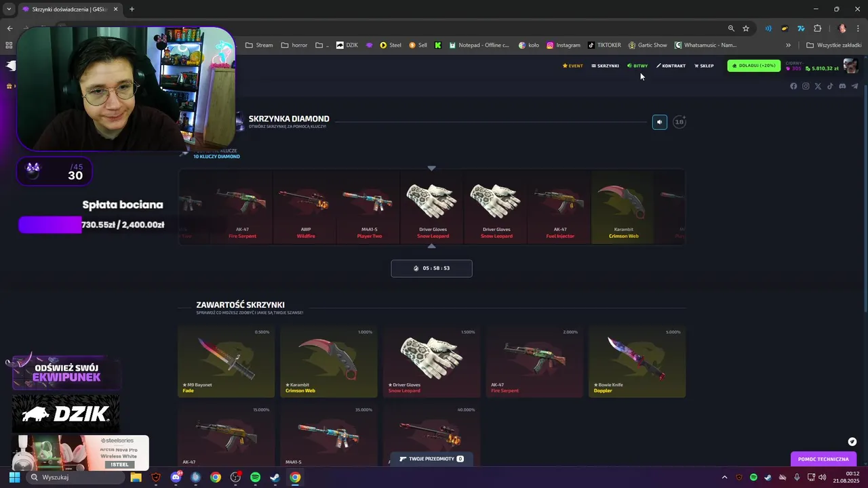Go to BITWY in the site navigation
The height and width of the screenshot is (488, 868).
(637, 66)
